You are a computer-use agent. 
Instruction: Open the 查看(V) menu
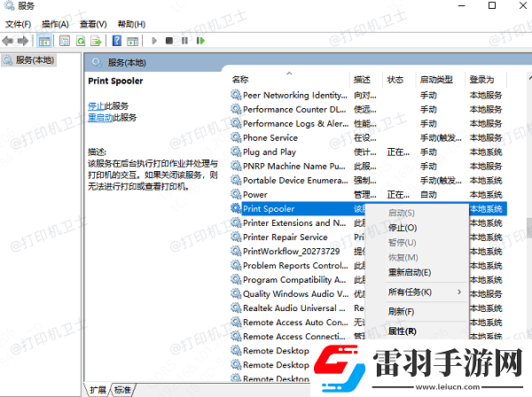click(x=93, y=25)
